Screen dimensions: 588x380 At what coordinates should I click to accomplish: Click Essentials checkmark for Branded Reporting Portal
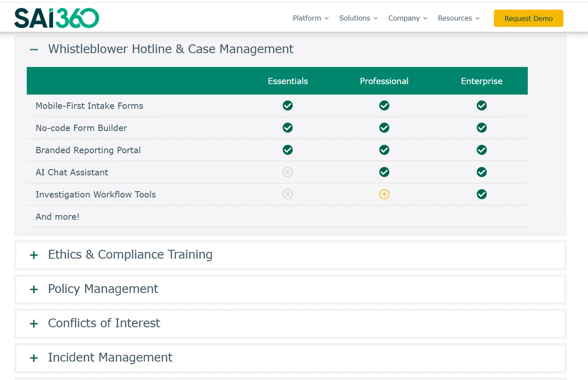click(287, 150)
